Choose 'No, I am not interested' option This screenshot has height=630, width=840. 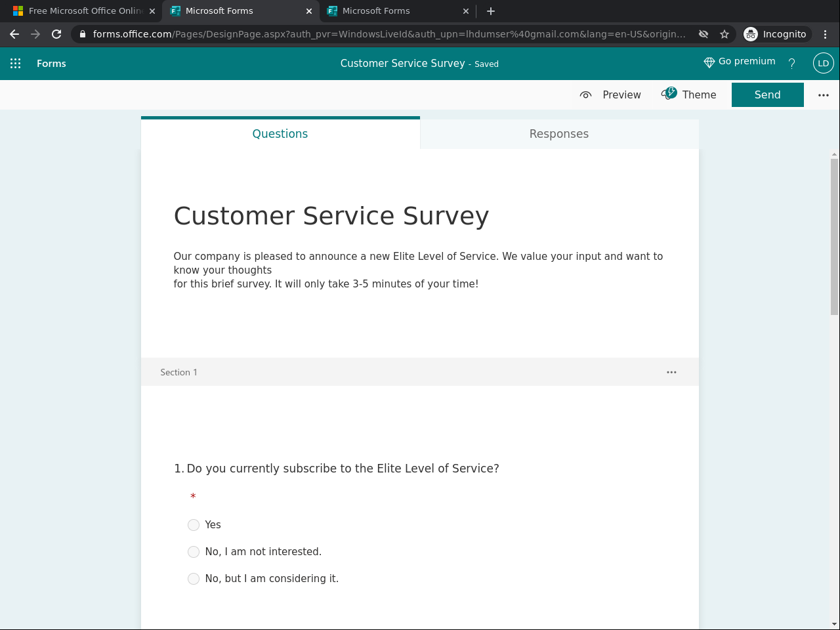pos(194,552)
